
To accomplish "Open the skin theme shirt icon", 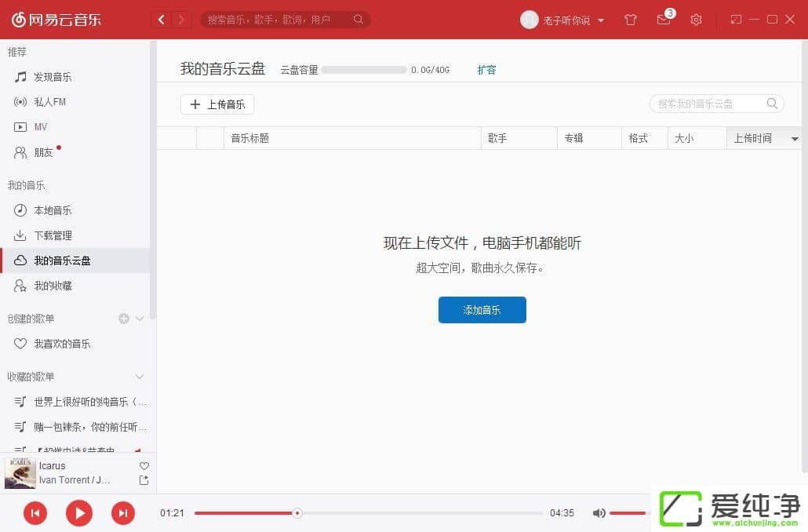I will [x=631, y=20].
